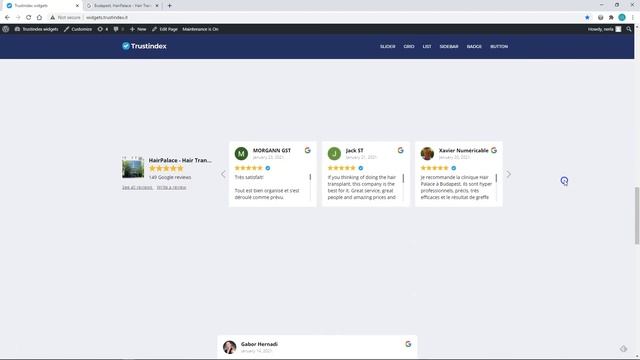The image size is (640, 360).
Task: Open the BUTTON nav menu item
Action: 499,47
